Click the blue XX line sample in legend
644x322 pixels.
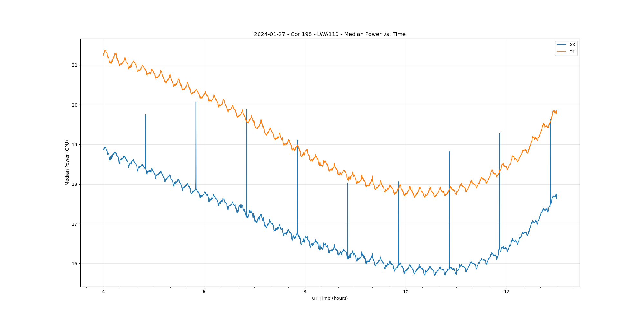pyautogui.click(x=562, y=45)
